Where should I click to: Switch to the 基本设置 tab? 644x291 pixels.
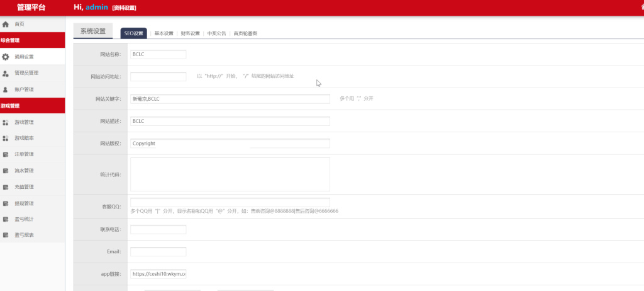(164, 34)
